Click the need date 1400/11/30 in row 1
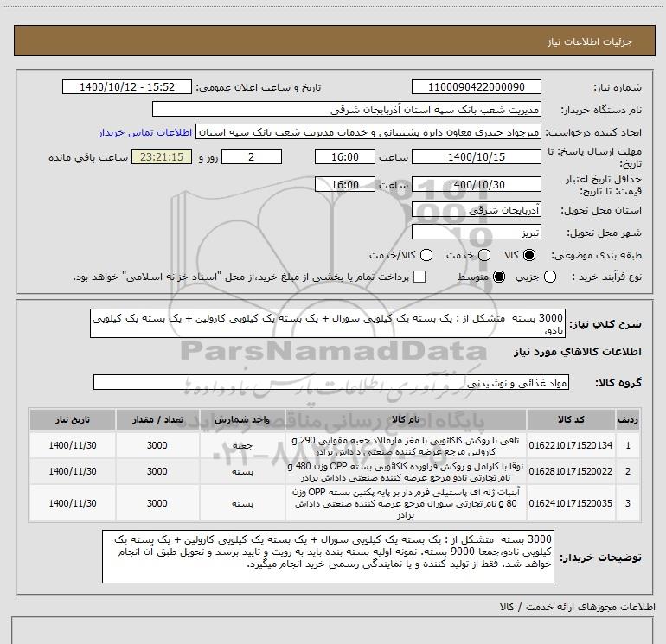 click(x=72, y=445)
